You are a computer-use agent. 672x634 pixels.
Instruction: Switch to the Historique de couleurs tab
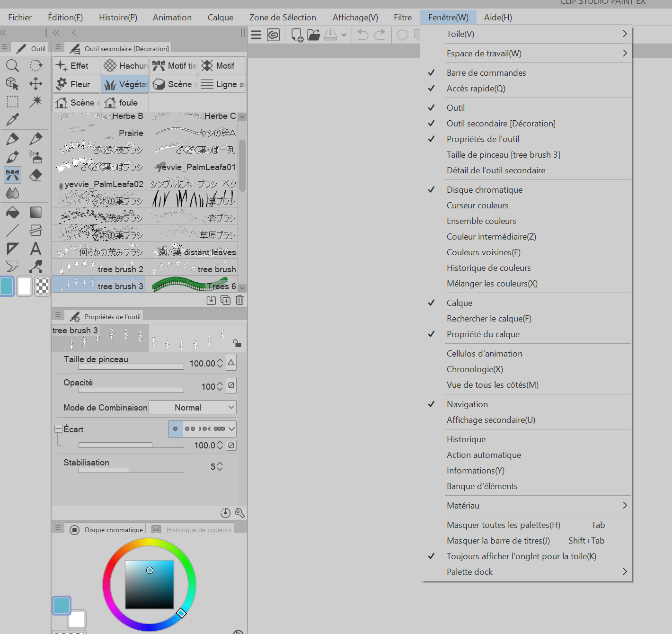190,529
